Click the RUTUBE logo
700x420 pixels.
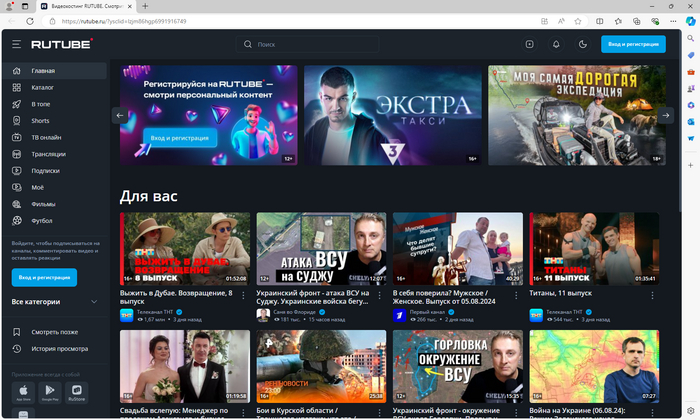pos(62,44)
